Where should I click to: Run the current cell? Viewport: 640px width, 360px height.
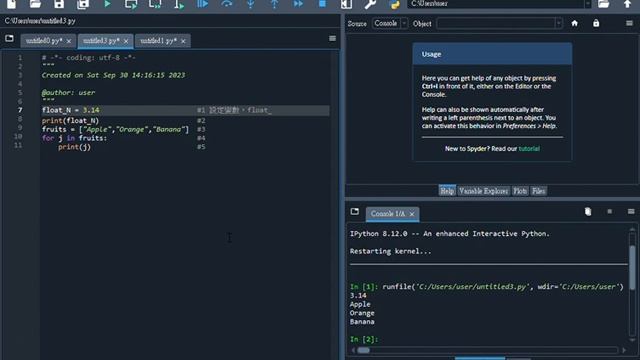pos(131,4)
